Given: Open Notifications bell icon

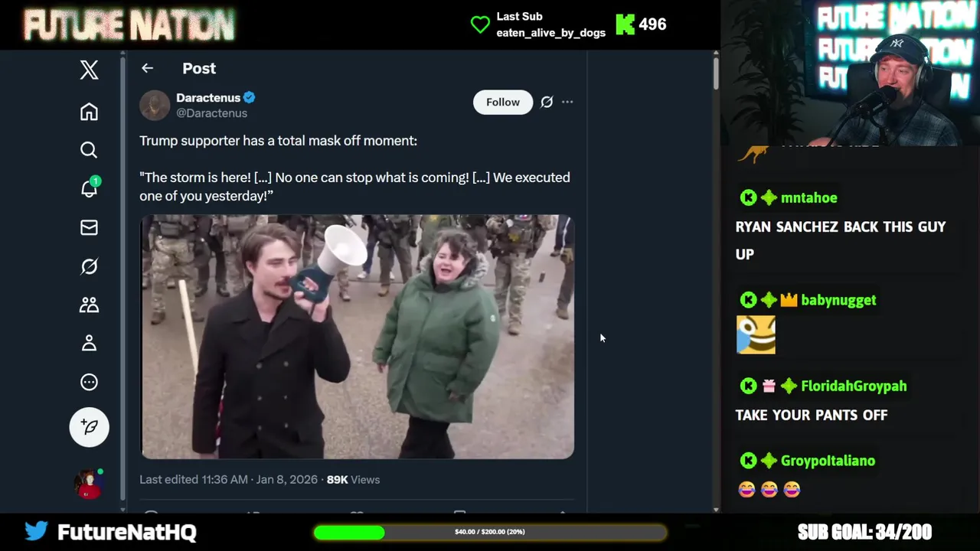Looking at the screenshot, I should click(89, 188).
